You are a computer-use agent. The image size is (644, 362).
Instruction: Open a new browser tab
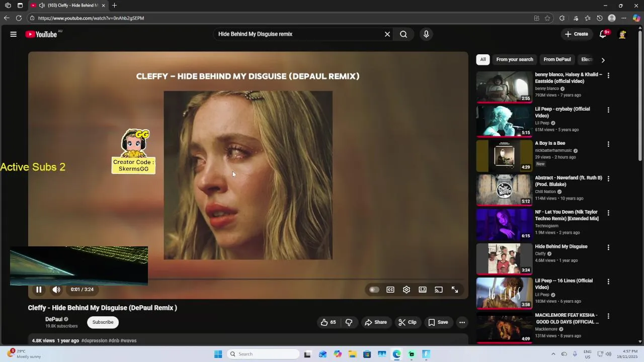click(114, 6)
